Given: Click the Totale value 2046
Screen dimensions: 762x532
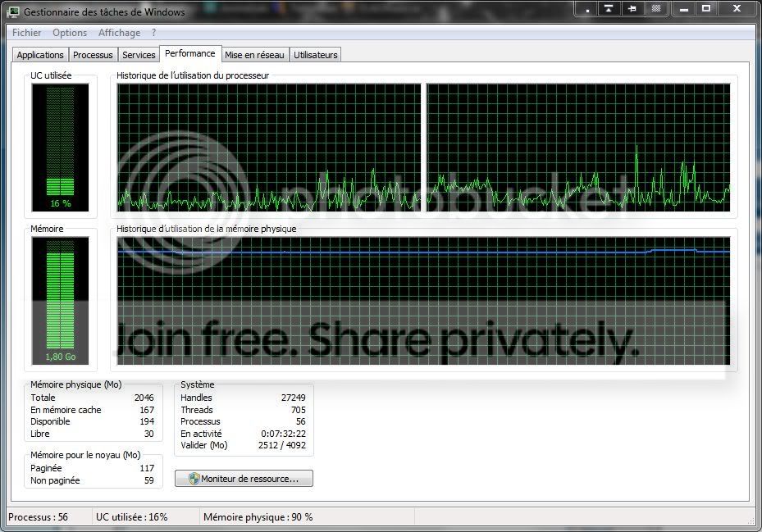Looking at the screenshot, I should point(144,398).
